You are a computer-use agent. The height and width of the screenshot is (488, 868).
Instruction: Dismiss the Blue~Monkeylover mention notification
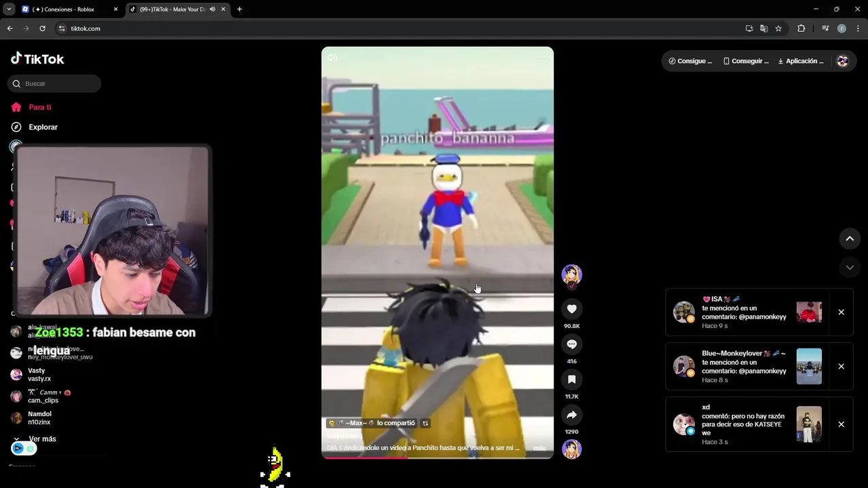[841, 367]
